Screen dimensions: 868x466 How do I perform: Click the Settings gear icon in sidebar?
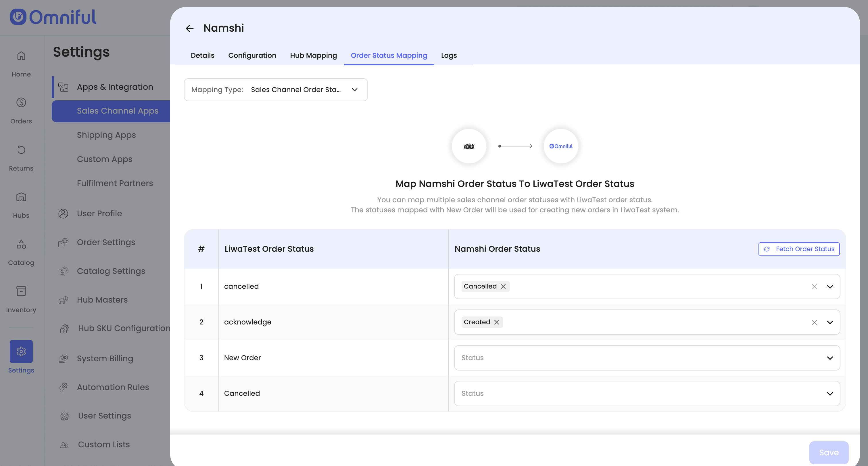click(x=21, y=351)
